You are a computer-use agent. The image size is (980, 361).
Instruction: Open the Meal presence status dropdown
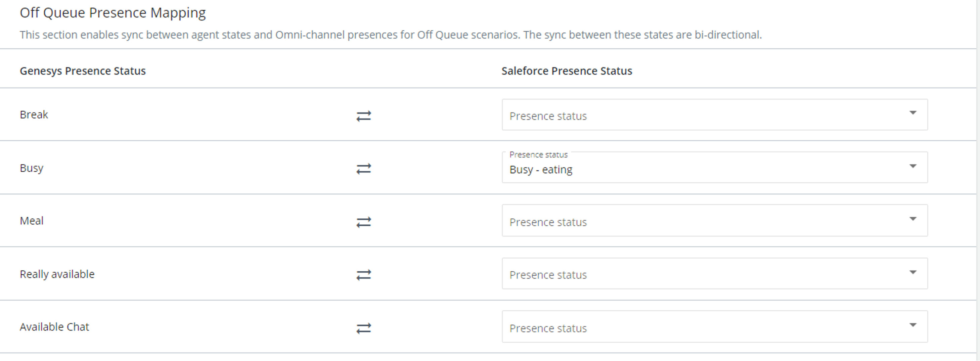(708, 221)
